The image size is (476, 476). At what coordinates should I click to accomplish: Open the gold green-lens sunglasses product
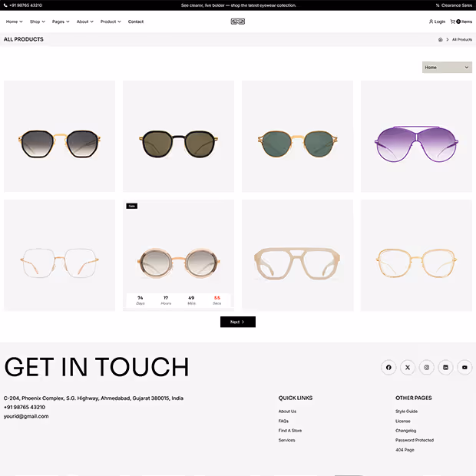click(298, 137)
